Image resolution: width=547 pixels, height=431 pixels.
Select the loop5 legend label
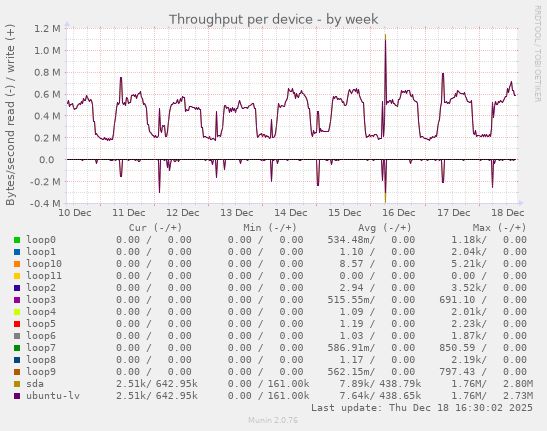point(41,324)
